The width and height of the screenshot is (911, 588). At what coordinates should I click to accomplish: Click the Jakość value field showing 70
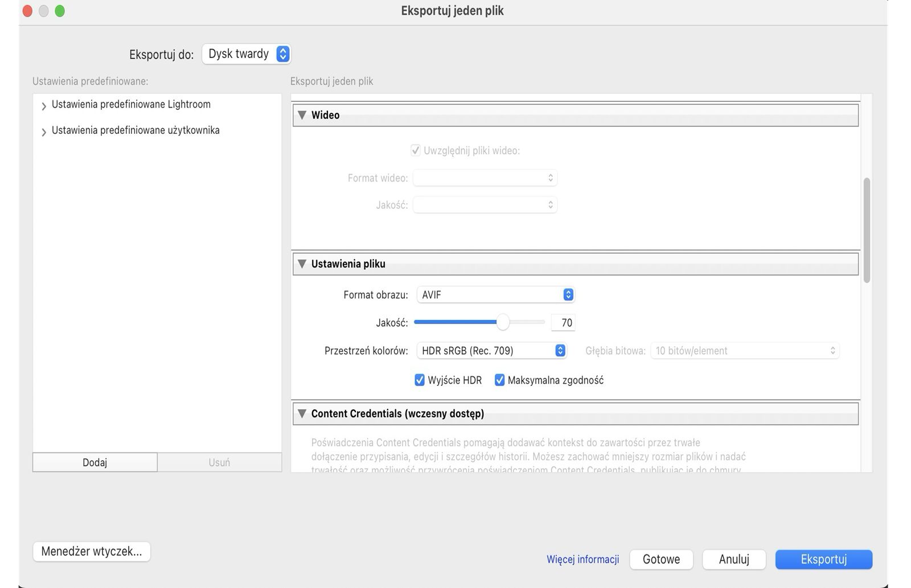563,323
